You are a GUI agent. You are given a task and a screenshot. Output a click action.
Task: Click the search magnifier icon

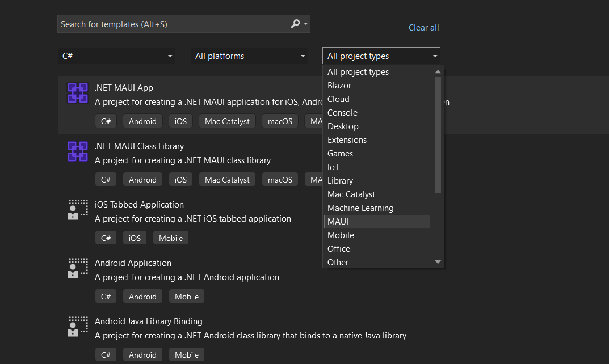[295, 24]
